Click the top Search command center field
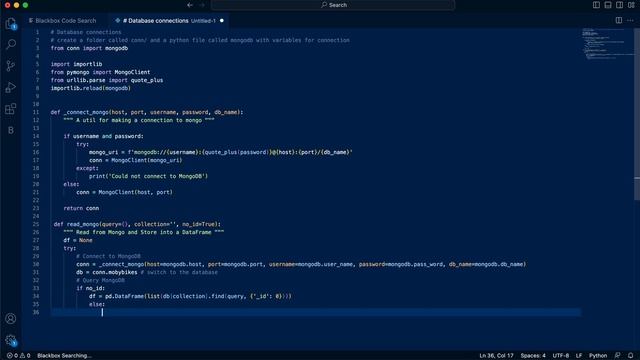This screenshot has height=360, width=640. coord(333,5)
